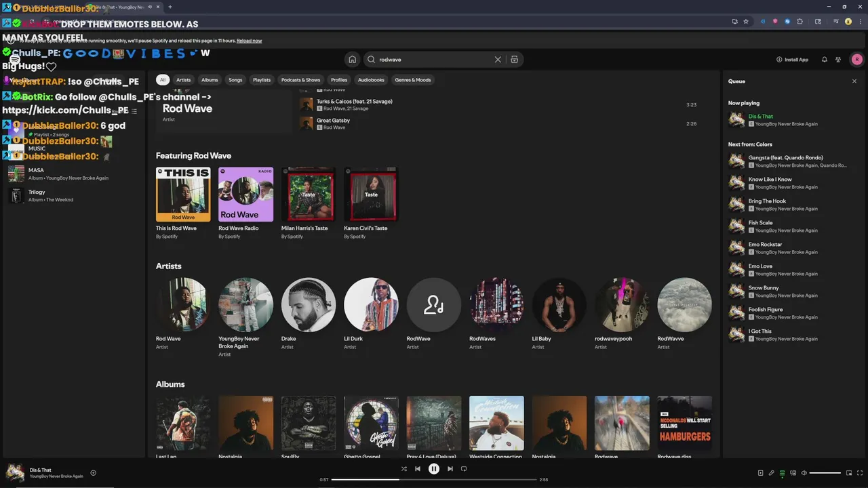Focus the rodwave search field
This screenshot has height=488, width=868.
pos(434,60)
